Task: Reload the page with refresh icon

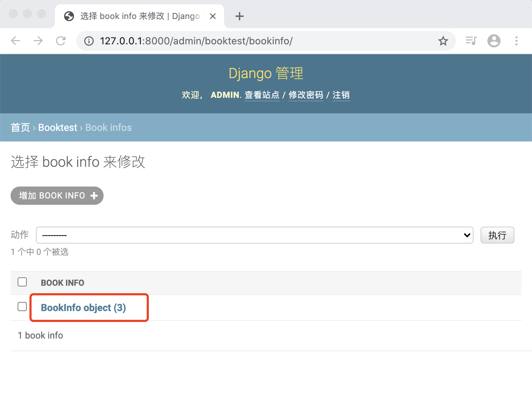Action: coord(61,41)
